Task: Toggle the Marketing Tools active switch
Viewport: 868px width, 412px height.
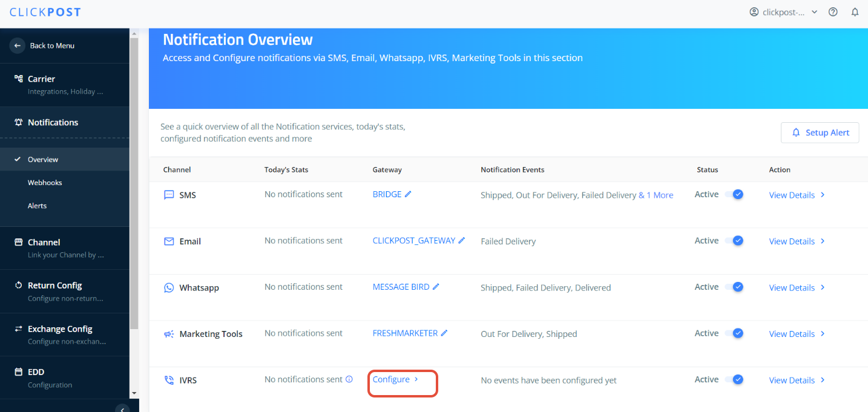Action: tap(734, 333)
